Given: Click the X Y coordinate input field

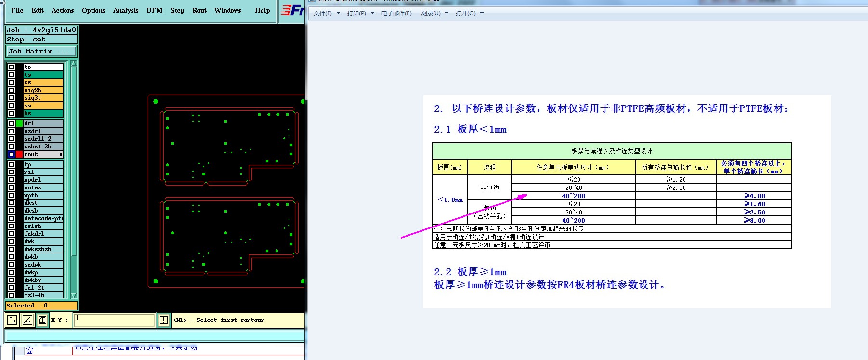Looking at the screenshot, I should (x=115, y=320).
